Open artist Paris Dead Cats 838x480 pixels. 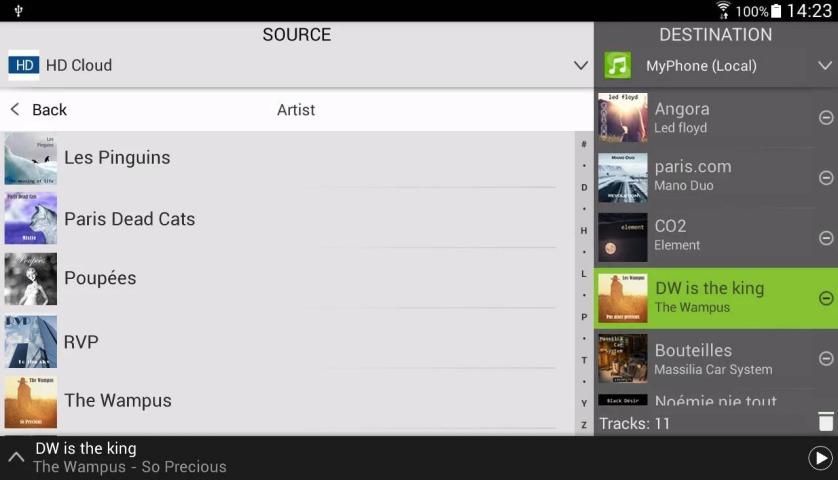(289, 219)
